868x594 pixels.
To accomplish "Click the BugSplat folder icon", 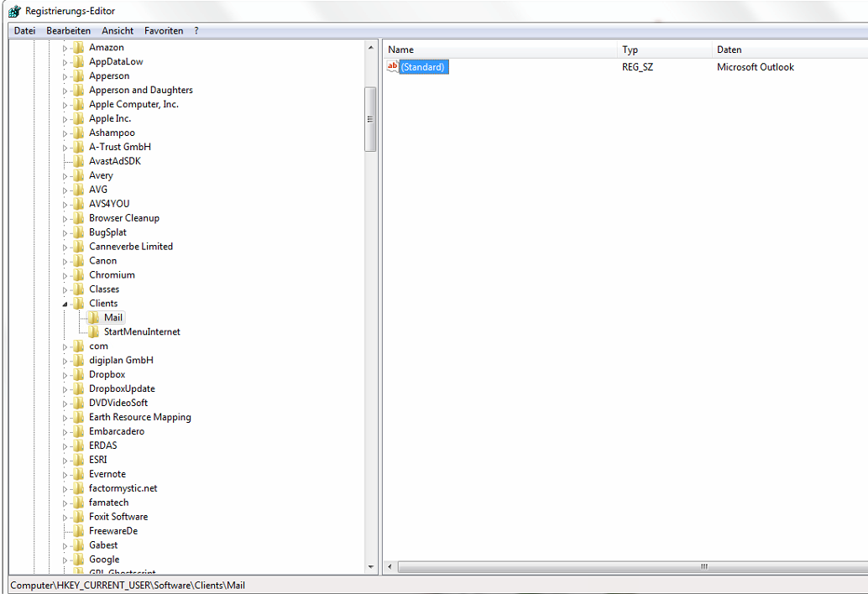I will pos(79,232).
